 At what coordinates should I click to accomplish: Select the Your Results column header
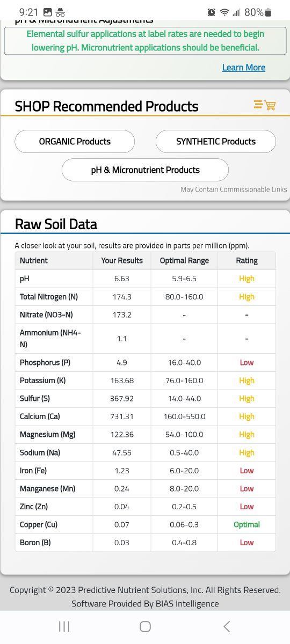pyautogui.click(x=122, y=260)
